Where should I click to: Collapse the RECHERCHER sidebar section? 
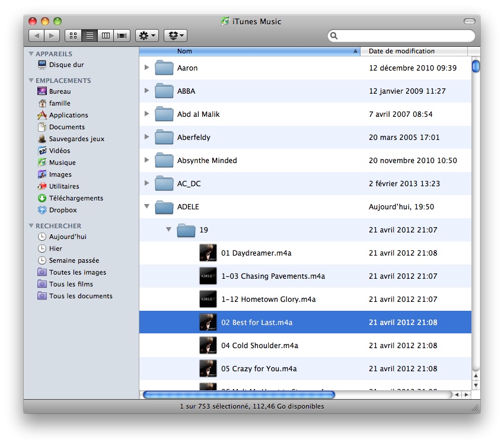pos(31,226)
